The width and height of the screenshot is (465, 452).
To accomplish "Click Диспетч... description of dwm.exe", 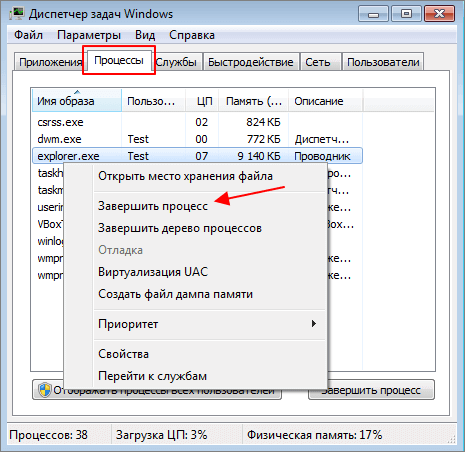I will [x=321, y=139].
